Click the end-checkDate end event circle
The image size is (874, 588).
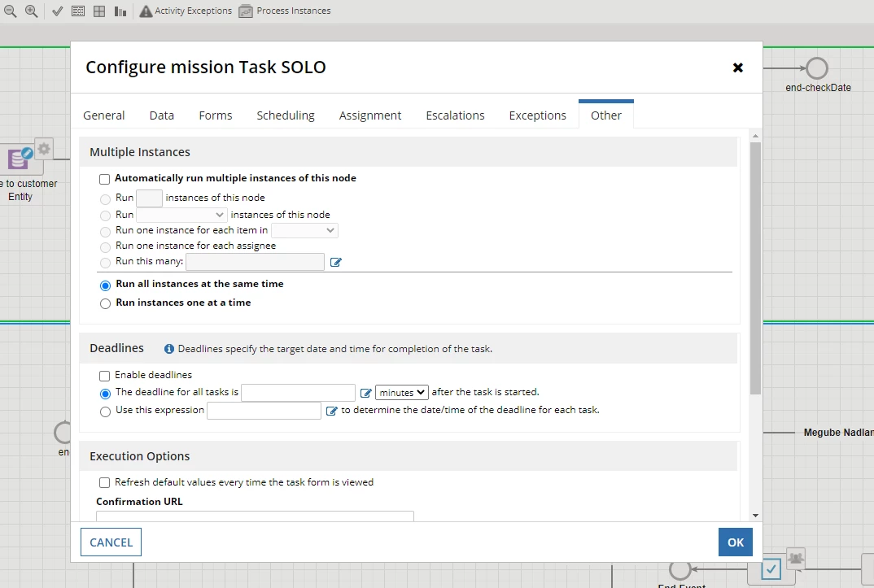click(x=817, y=68)
